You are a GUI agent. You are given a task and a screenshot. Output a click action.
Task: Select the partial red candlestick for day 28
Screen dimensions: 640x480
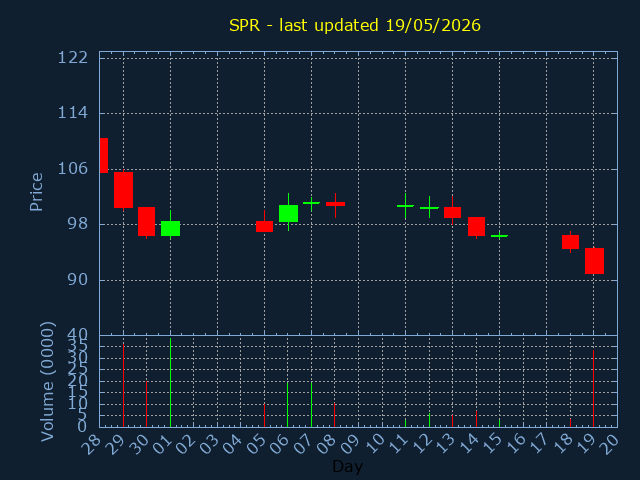pos(104,156)
